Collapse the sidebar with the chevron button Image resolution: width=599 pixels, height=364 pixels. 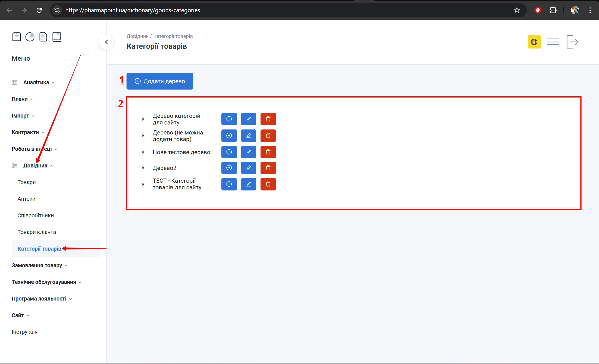(x=106, y=42)
